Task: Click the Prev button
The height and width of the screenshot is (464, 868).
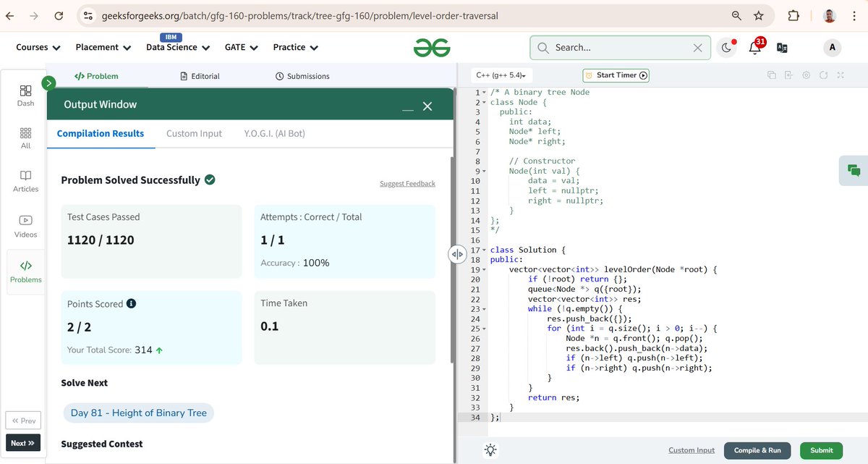Action: 23,421
